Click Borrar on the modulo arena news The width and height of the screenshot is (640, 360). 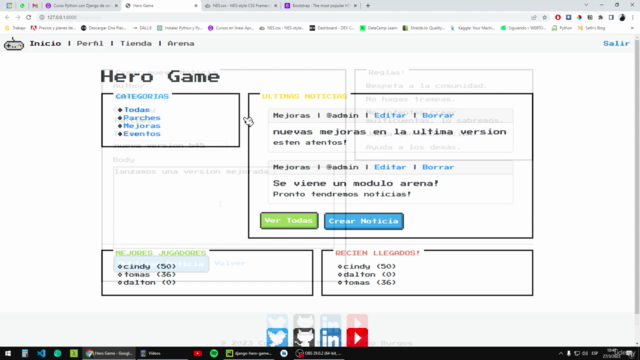438,167
